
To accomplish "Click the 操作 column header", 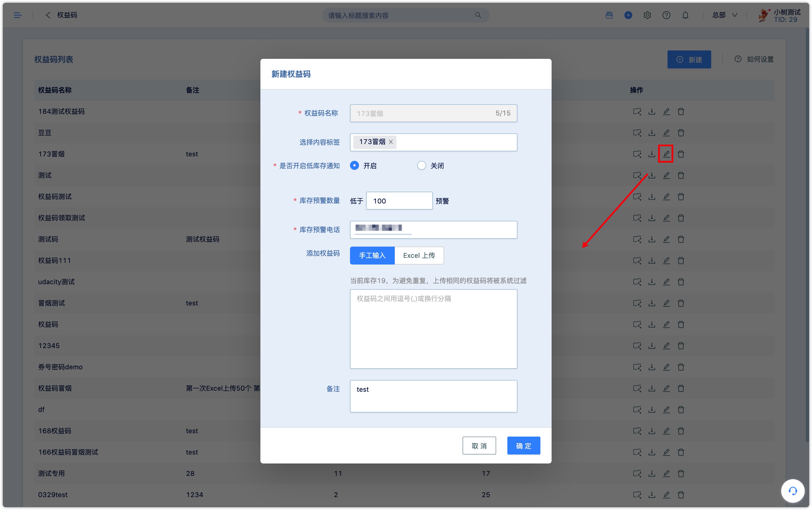I will tap(636, 90).
